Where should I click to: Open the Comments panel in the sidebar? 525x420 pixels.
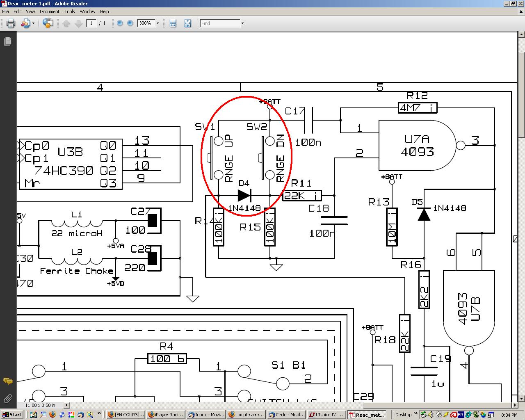tap(8, 381)
